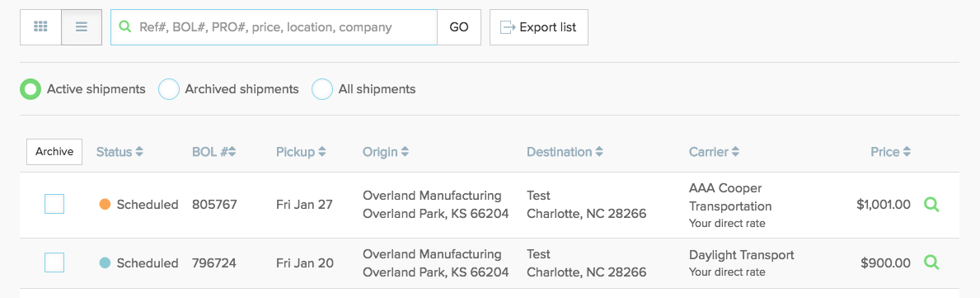Click the green search magnifier in search box
The image size is (980, 298).
(x=125, y=27)
